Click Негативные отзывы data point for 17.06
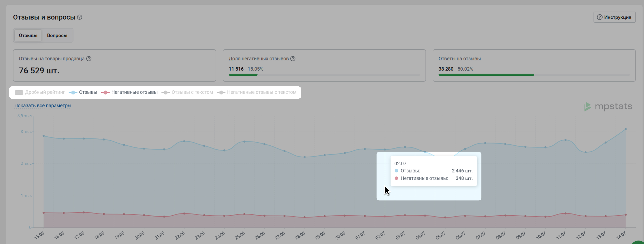 (84, 213)
